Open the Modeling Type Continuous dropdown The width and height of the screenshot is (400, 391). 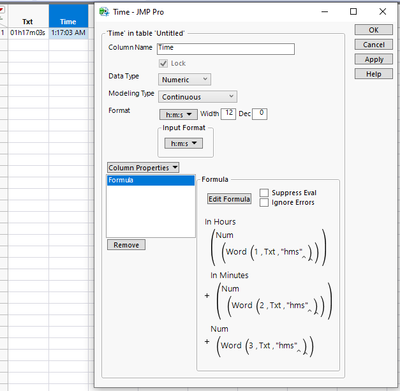[x=198, y=97]
